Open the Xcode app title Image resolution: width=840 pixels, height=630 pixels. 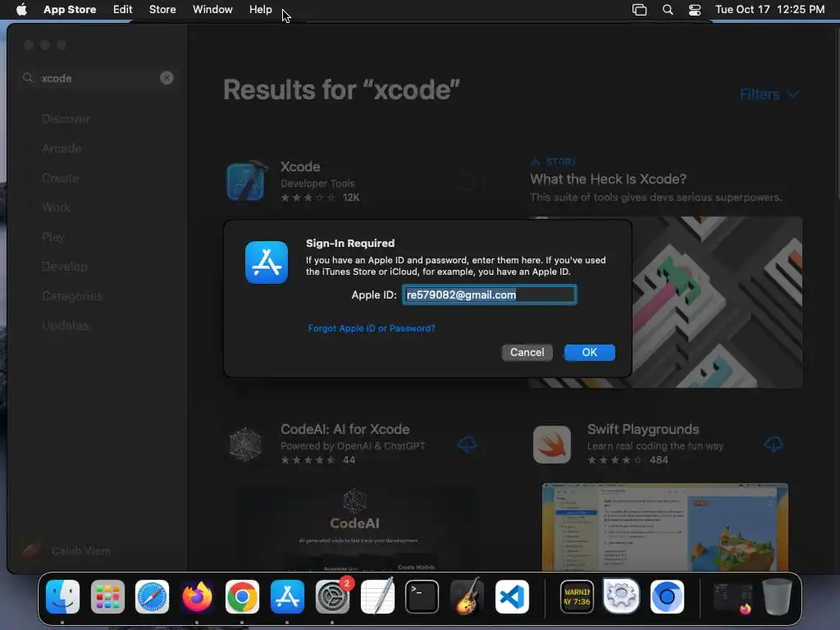(300, 167)
